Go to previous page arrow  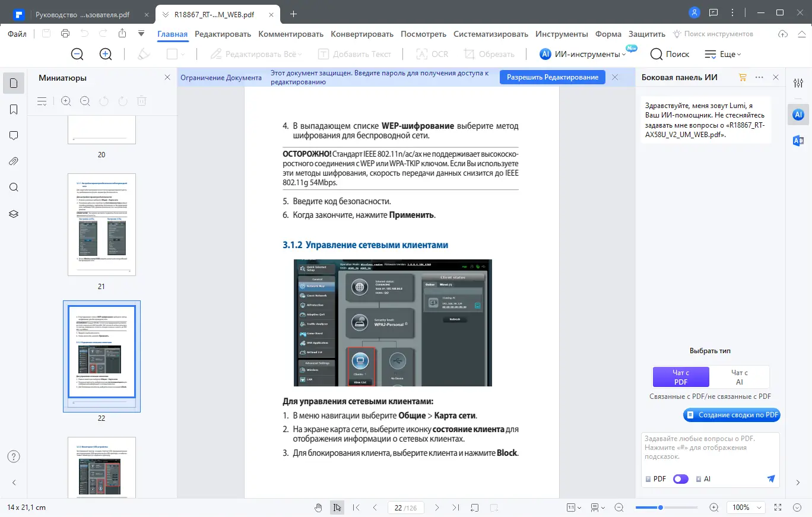375,508
